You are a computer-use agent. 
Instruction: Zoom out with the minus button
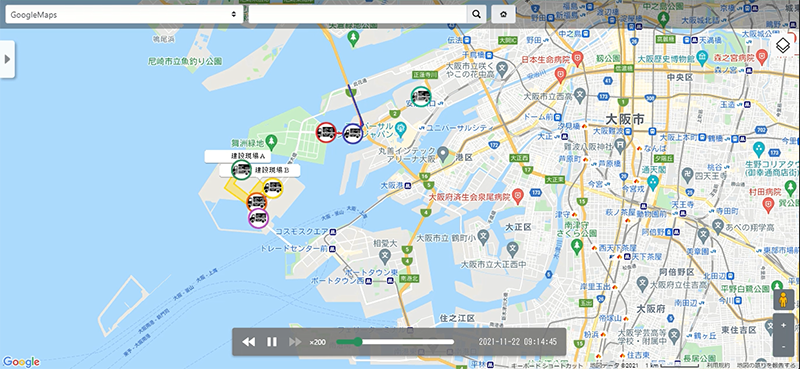784,347
